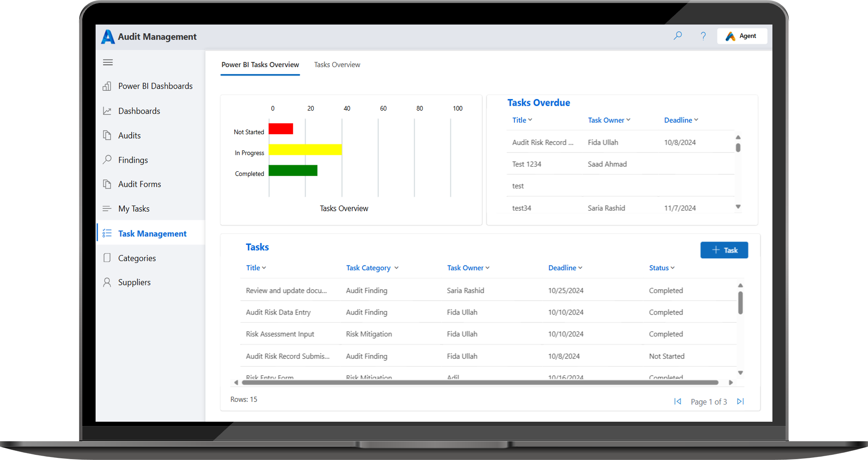
Task: Open the search icon in the header
Action: tap(678, 36)
